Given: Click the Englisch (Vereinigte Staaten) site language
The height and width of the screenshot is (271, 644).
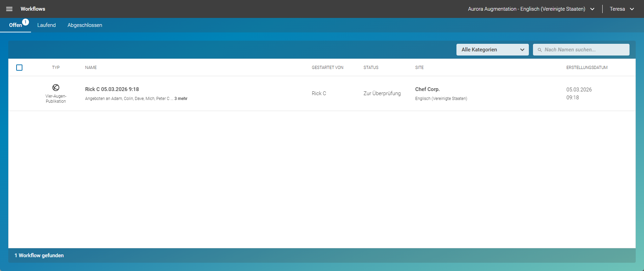Looking at the screenshot, I should (x=441, y=99).
